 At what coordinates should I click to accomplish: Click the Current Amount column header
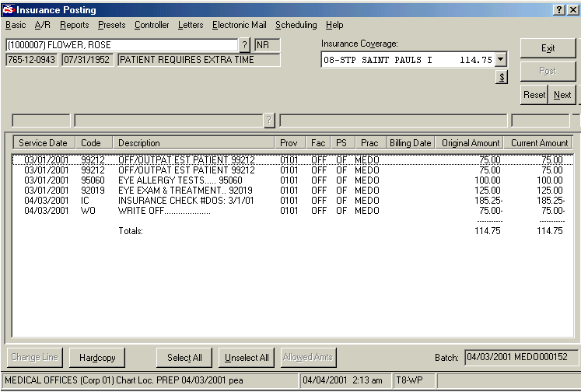pos(538,142)
